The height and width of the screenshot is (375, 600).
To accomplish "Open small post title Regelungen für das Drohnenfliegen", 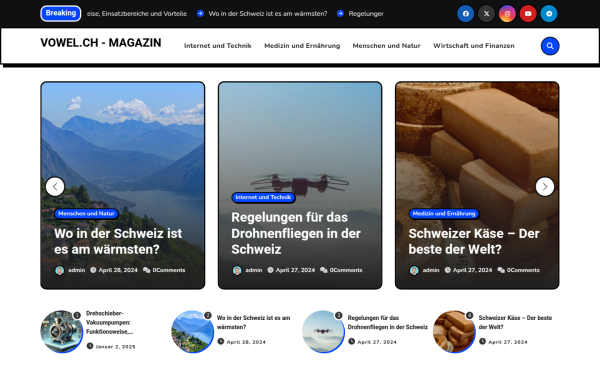I will tap(387, 323).
